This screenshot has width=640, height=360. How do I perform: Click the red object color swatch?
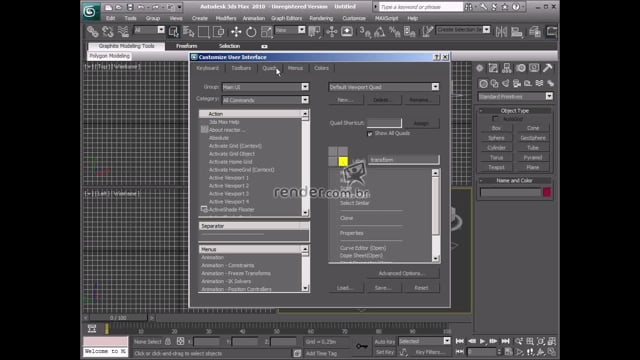tap(547, 193)
